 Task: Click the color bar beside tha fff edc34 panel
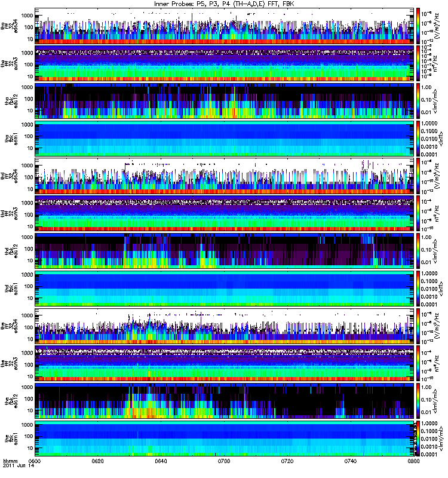418,26
